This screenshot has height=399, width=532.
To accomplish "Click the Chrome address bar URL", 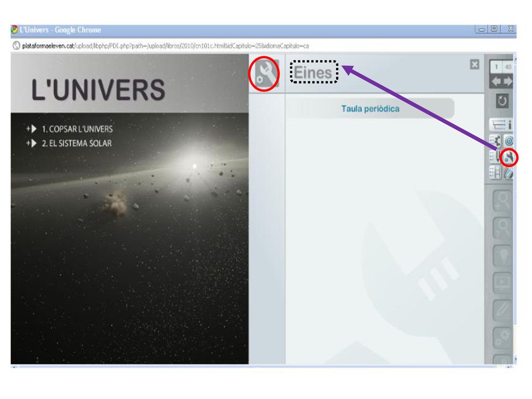I will [165, 46].
